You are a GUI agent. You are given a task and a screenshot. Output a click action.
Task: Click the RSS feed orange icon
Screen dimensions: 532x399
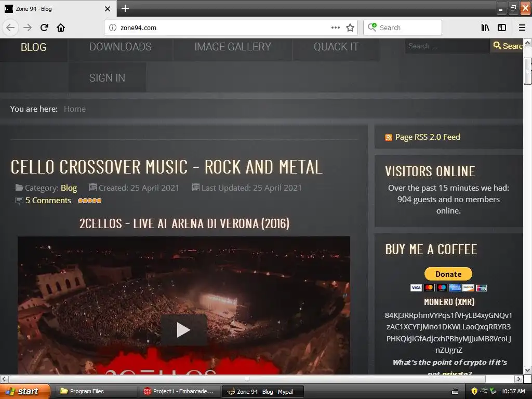coord(389,137)
